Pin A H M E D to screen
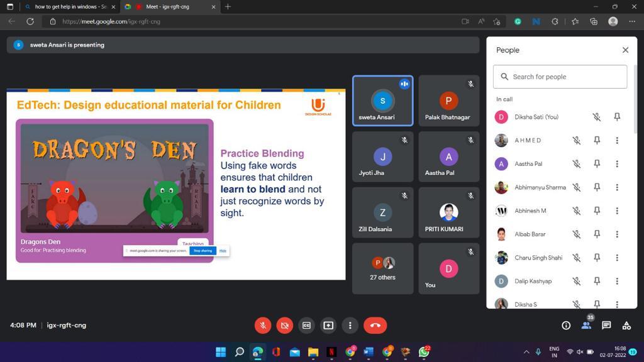The image size is (644, 362). (597, 140)
